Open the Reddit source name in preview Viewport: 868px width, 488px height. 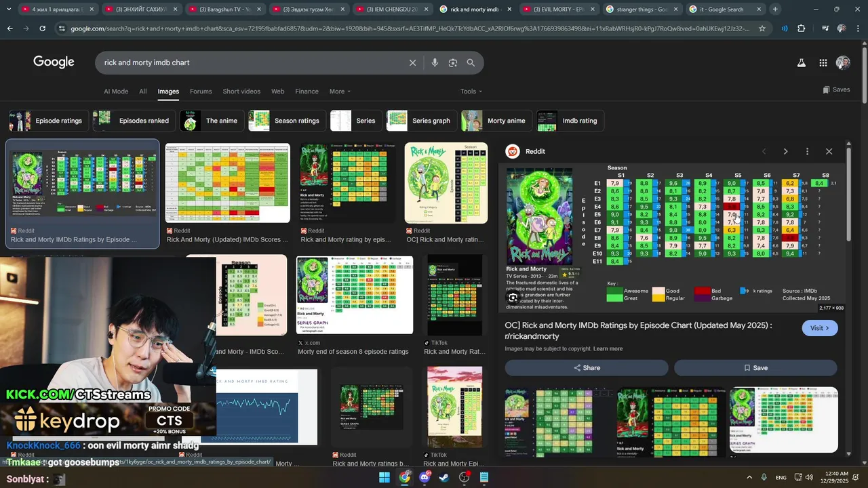pos(535,151)
